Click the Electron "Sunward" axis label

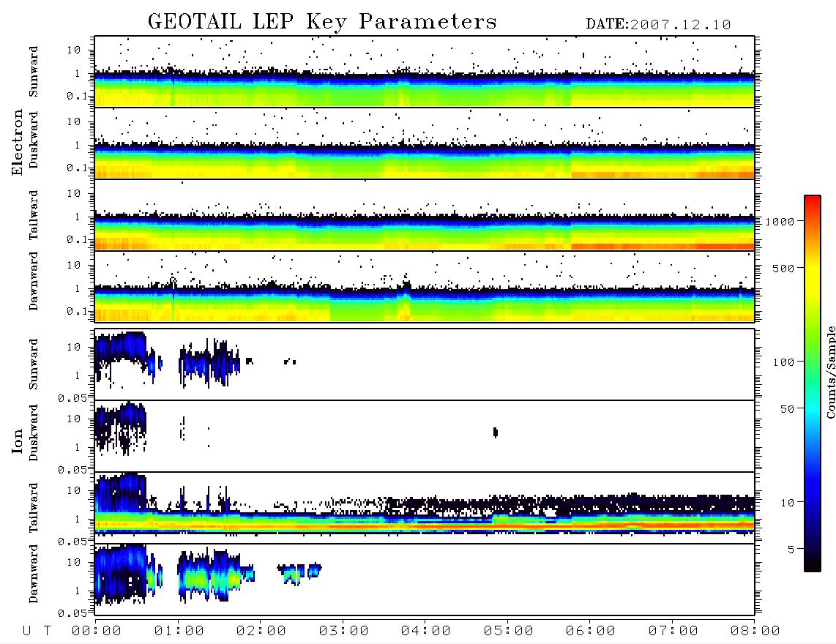[x=34, y=72]
